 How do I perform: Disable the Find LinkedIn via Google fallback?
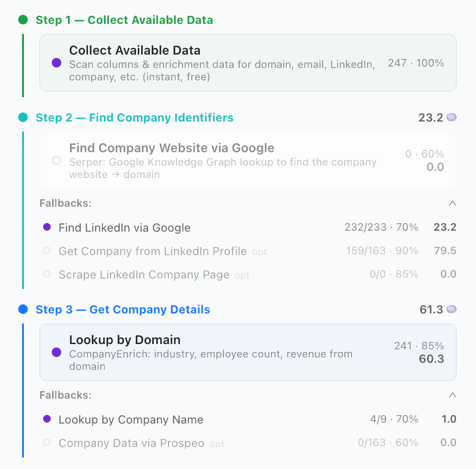(x=47, y=227)
